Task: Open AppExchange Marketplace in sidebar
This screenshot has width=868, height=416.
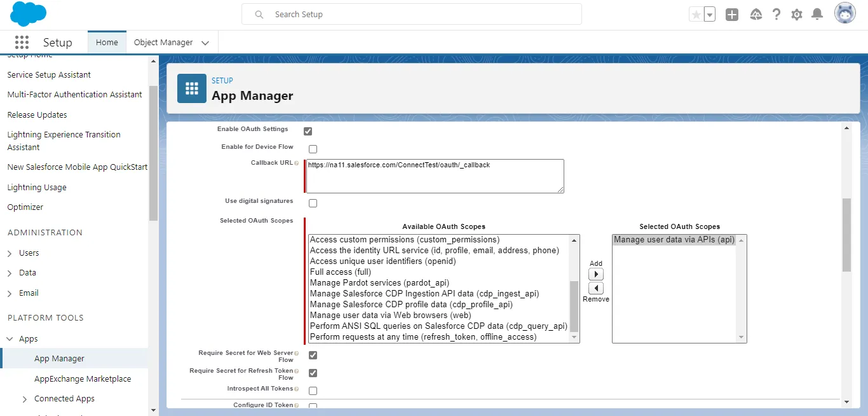Action: pyautogui.click(x=83, y=378)
